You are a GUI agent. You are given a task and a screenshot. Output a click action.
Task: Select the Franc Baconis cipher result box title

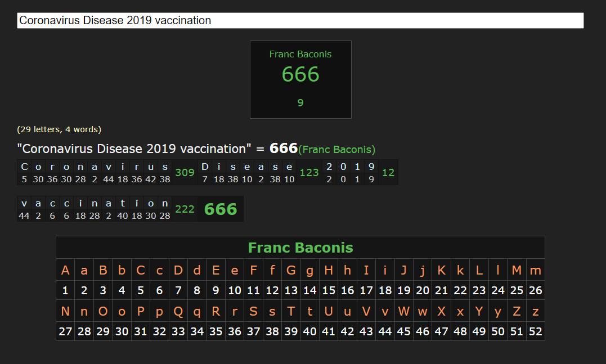300,54
